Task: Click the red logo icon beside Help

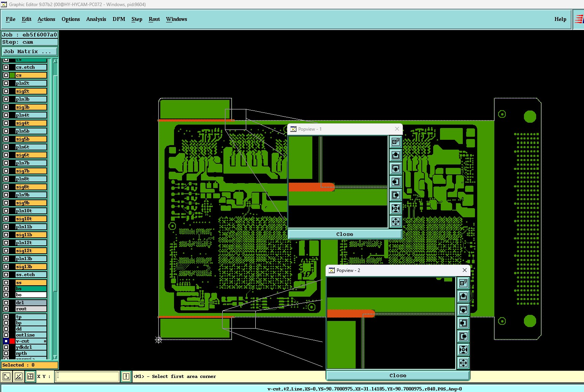Action: click(578, 19)
